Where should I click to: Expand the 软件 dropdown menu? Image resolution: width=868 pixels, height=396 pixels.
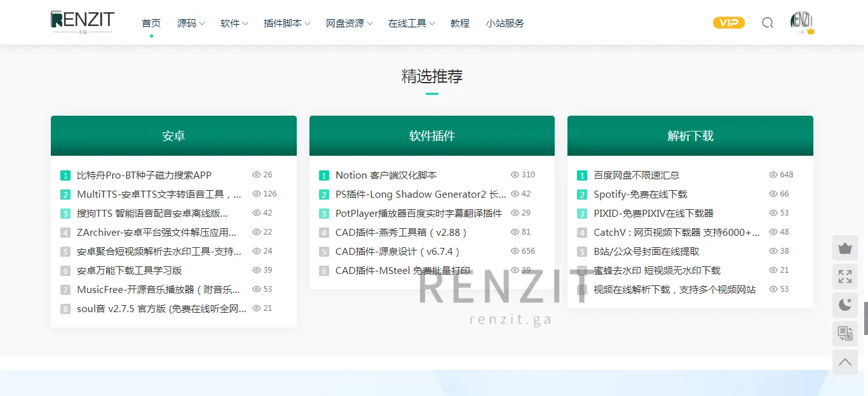234,24
